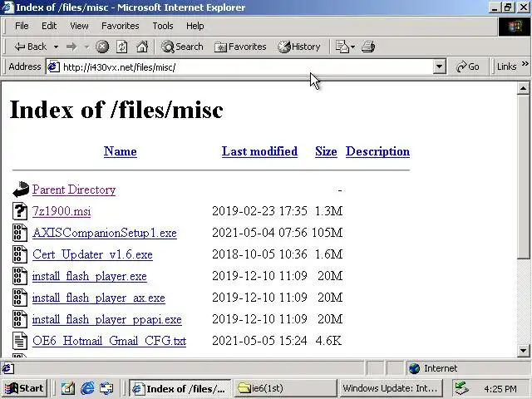Download Cert_Updater_v1.6.exe link
This screenshot has height=399, width=532.
pos(92,254)
